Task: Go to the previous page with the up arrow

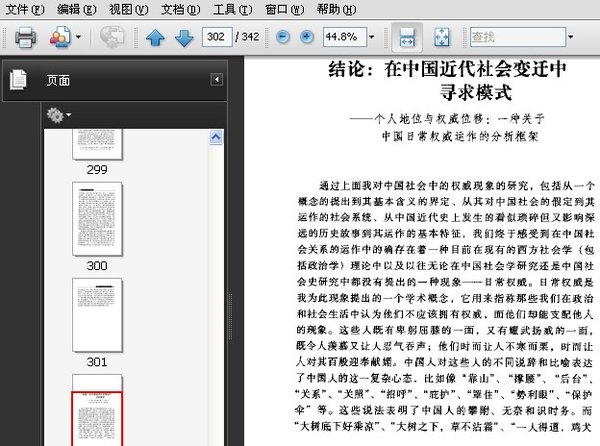Action: click(x=155, y=38)
